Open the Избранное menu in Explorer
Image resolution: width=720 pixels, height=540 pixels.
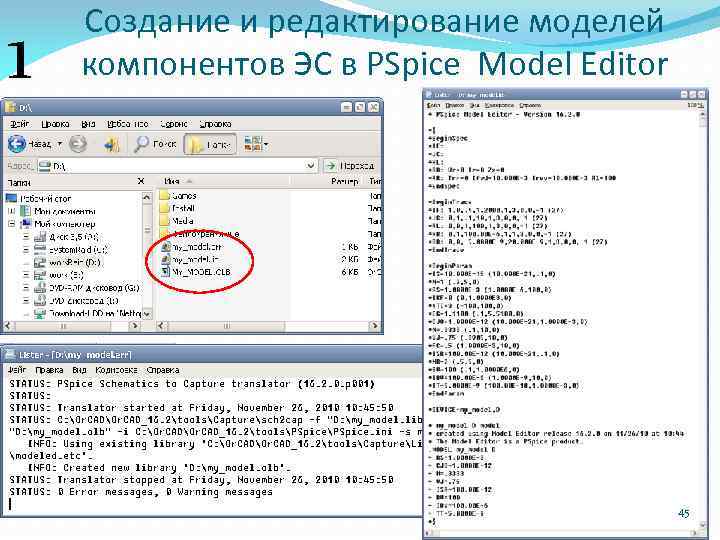(x=128, y=124)
